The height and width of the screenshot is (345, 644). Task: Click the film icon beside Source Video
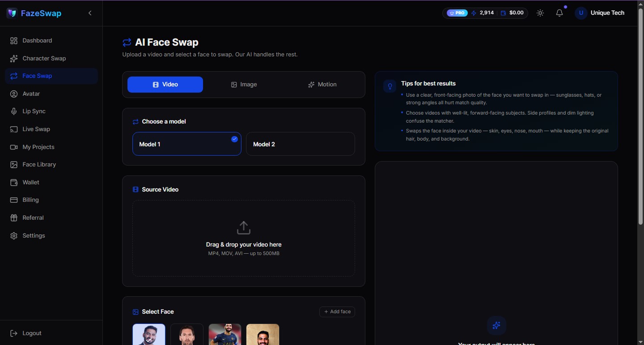[x=136, y=190]
